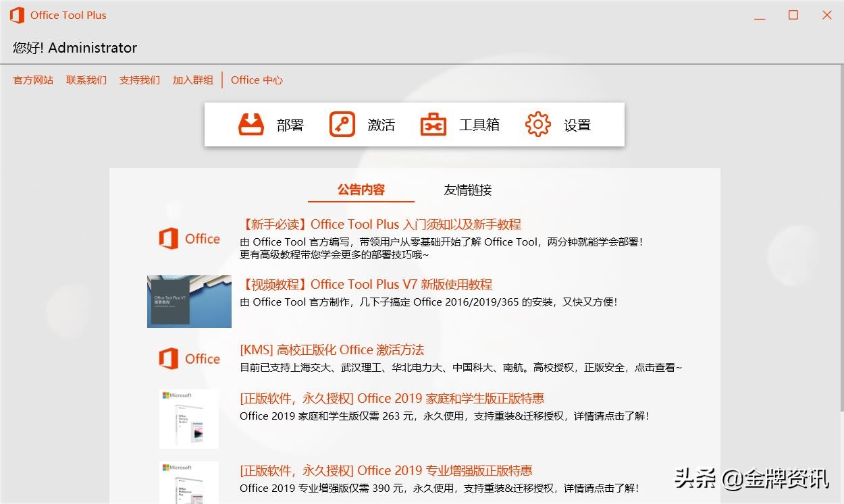
Task: Click the 部署 label
Action: click(x=290, y=125)
